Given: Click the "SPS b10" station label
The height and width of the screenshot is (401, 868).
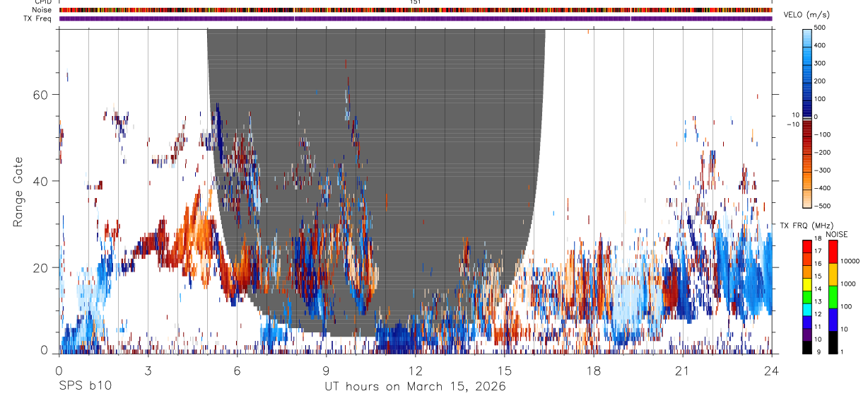Looking at the screenshot, I should coord(85,386).
